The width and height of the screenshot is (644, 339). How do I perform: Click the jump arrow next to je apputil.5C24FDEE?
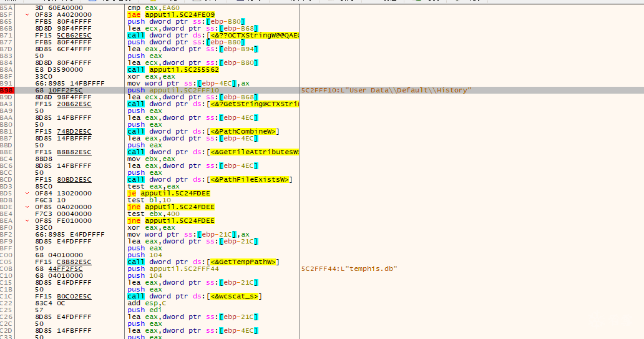[27, 194]
